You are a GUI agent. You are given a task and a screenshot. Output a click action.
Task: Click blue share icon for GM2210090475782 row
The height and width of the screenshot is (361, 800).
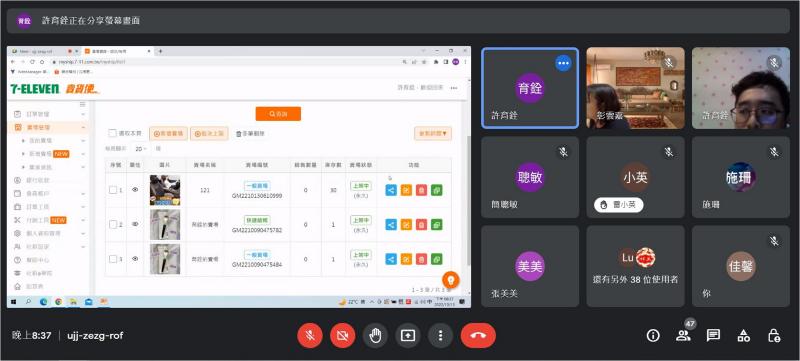coord(391,225)
